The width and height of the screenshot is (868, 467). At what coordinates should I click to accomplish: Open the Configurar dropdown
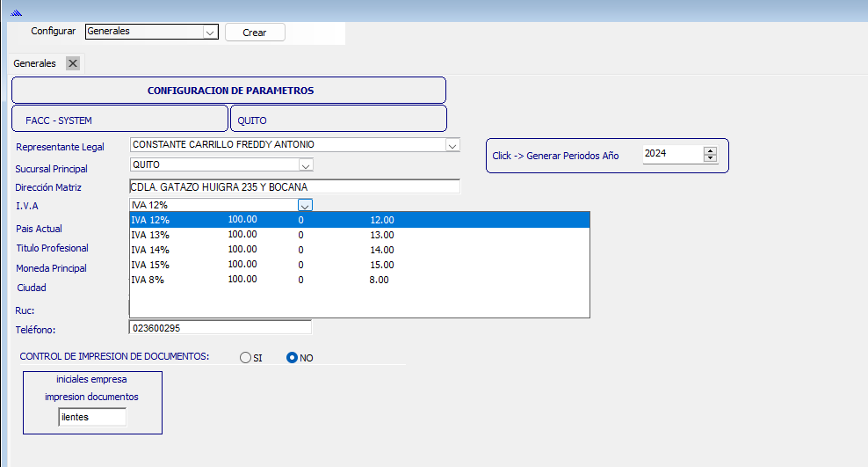pyautogui.click(x=210, y=32)
